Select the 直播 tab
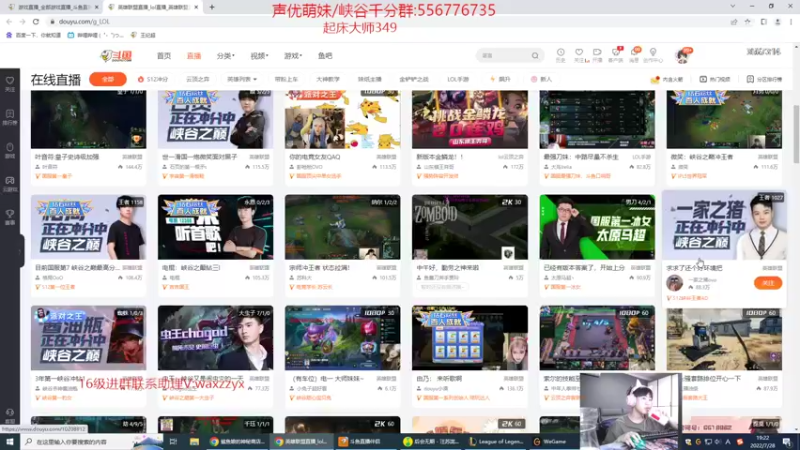The height and width of the screenshot is (450, 800). [194, 56]
